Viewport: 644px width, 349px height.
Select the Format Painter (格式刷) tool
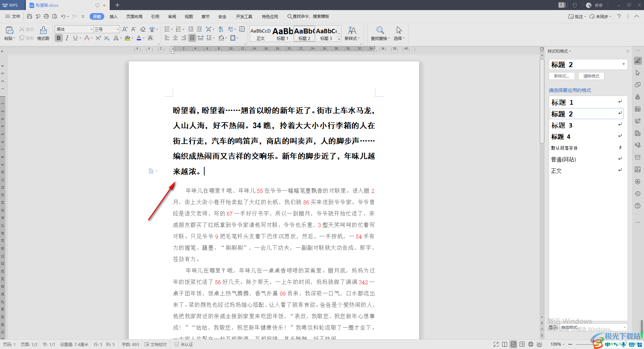(43, 34)
